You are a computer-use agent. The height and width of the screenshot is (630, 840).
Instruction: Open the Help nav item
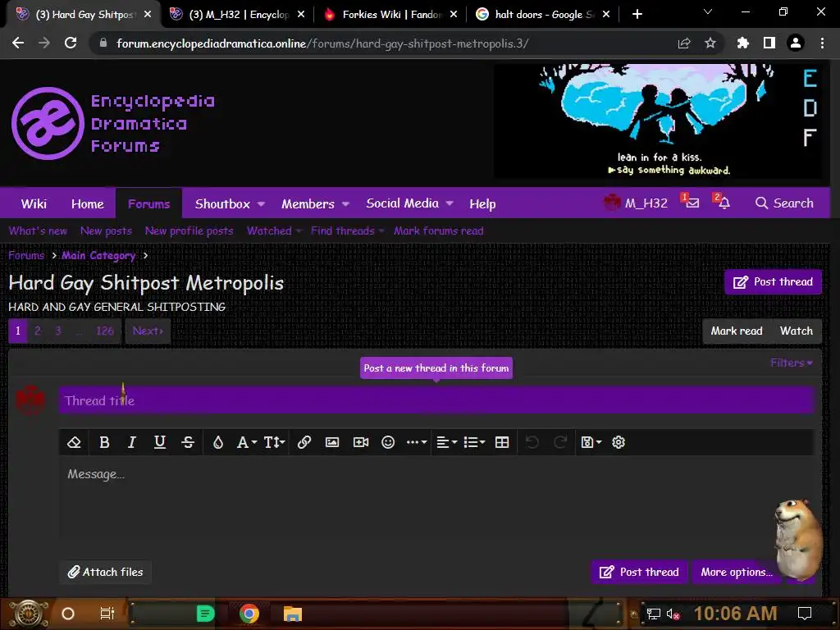[x=482, y=204]
